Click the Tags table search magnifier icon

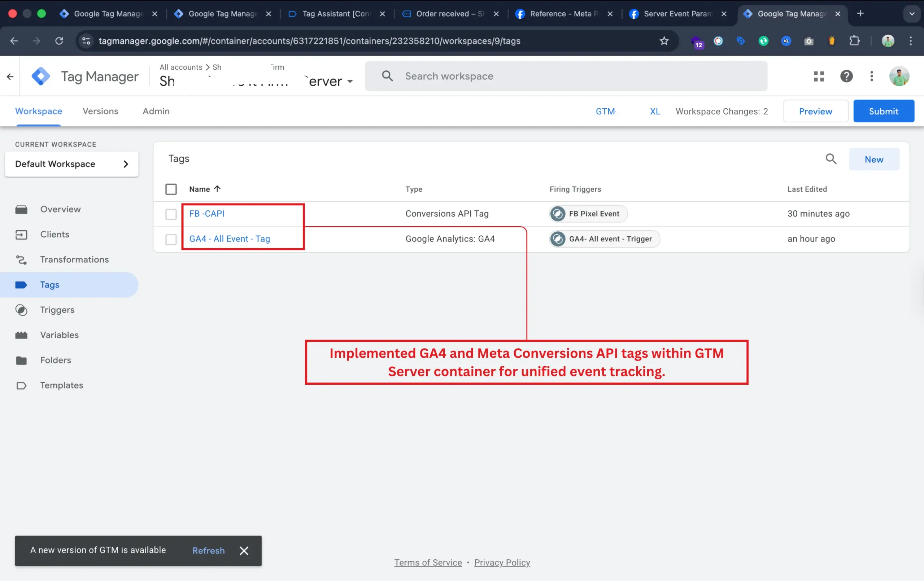(831, 159)
